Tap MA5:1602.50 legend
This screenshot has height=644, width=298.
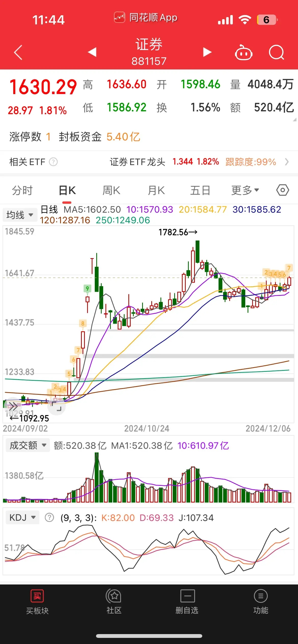click(92, 210)
